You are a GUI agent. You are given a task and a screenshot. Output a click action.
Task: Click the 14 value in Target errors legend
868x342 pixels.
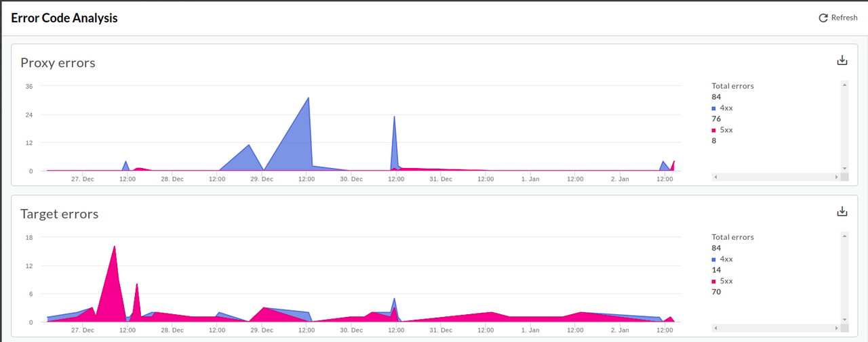coord(716,270)
